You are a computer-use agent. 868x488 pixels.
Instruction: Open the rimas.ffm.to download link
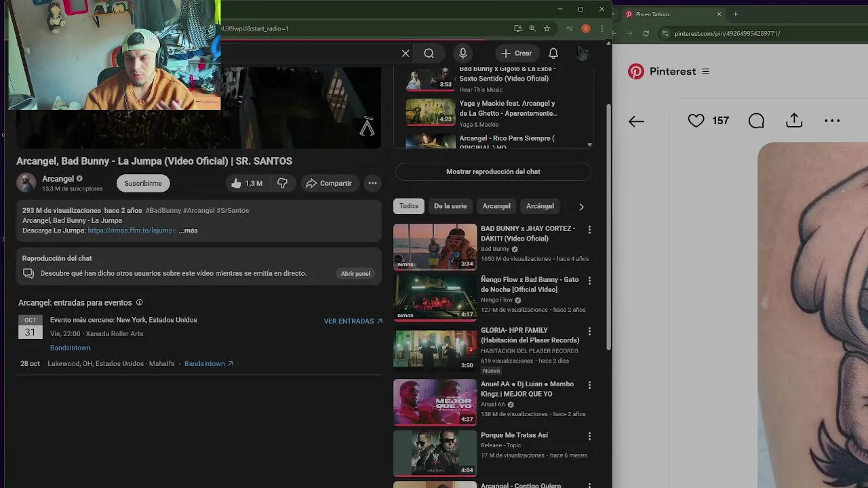(x=132, y=230)
